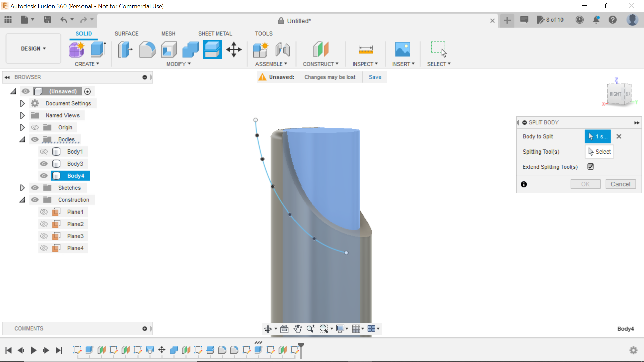Open the DESIGN workspace dropdown

(33, 48)
